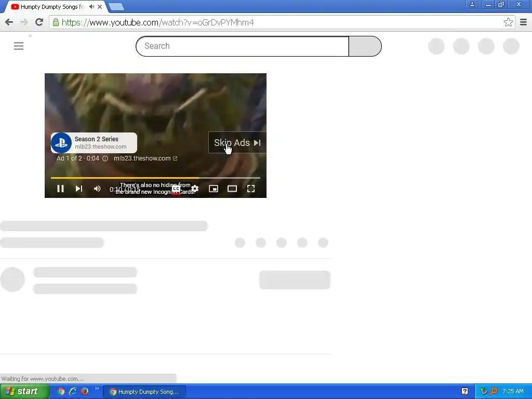Screen dimensions: 532x399
Task: Open the green arrow network icon in system tray
Action: [484, 392]
